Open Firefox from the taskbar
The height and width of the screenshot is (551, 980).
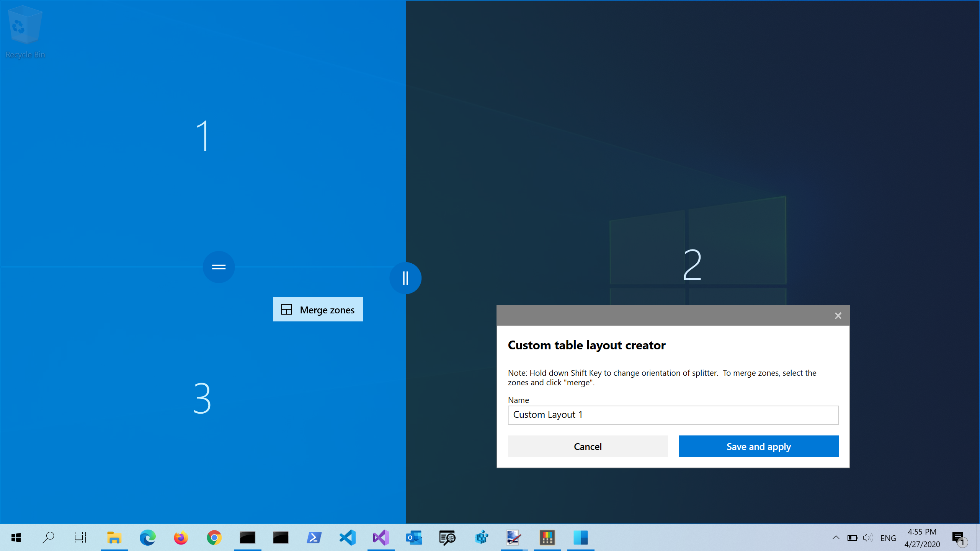pyautogui.click(x=181, y=538)
